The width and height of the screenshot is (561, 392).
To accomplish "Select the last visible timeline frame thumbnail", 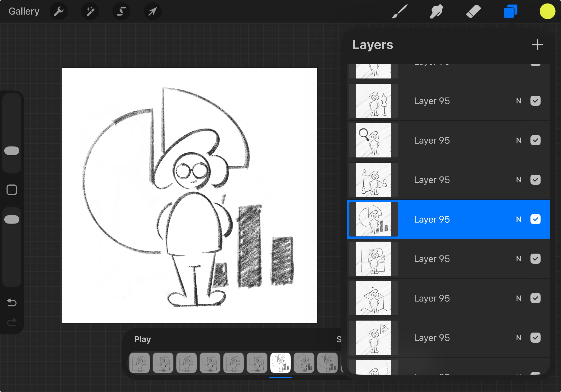I will 327,363.
